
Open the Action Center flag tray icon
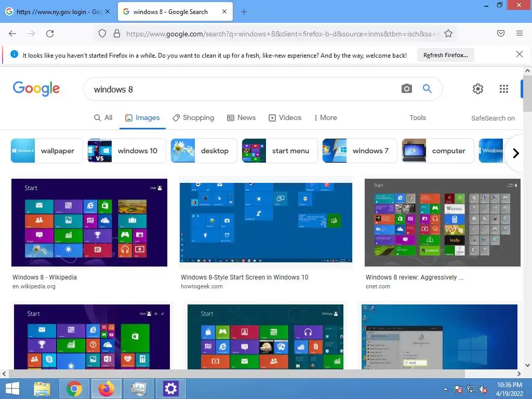tap(458, 389)
